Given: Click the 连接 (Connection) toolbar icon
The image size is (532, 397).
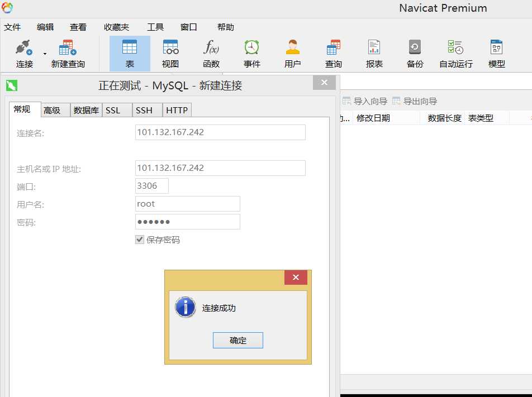Looking at the screenshot, I should click(x=24, y=54).
